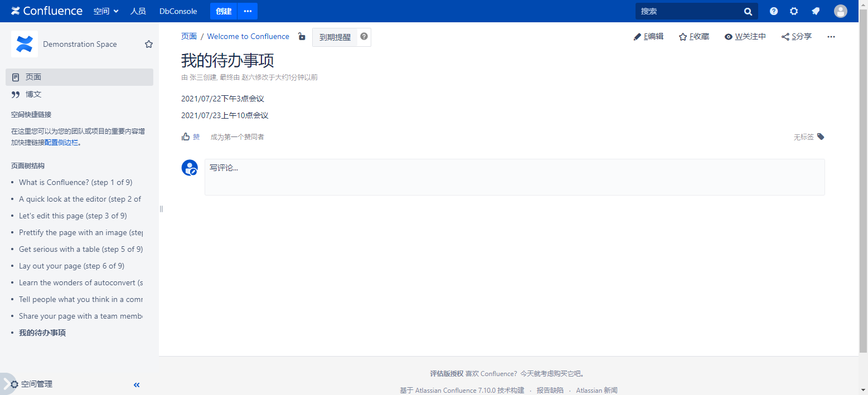Image resolution: width=868 pixels, height=395 pixels.
Task: Click the Confluence logo in header
Action: coord(47,11)
